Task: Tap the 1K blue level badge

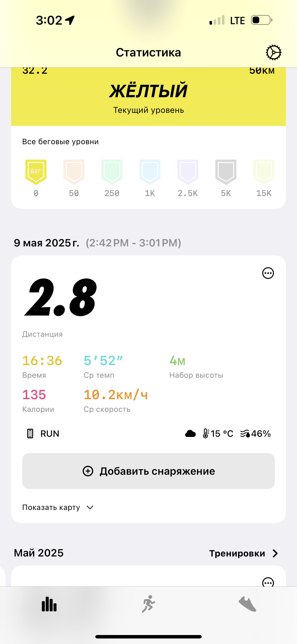Action: [150, 172]
